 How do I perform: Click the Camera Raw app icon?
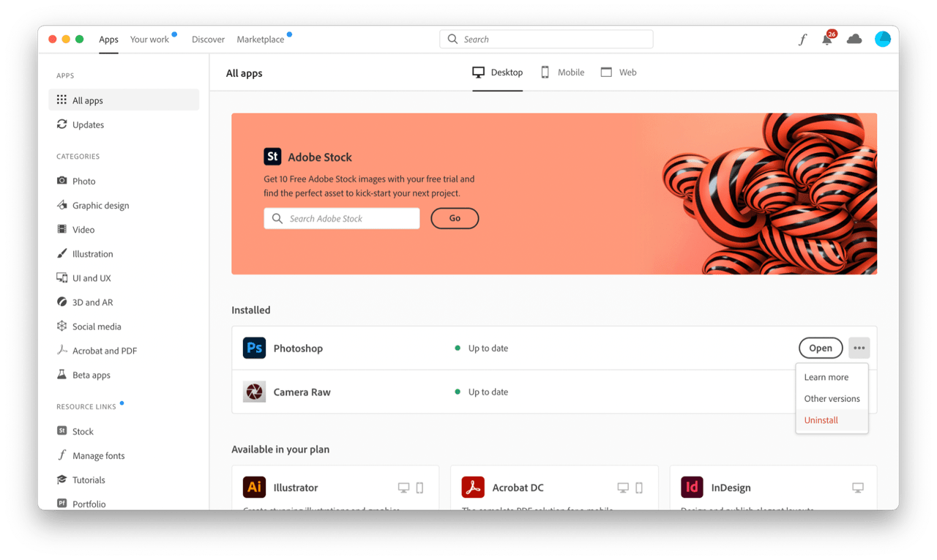tap(254, 392)
